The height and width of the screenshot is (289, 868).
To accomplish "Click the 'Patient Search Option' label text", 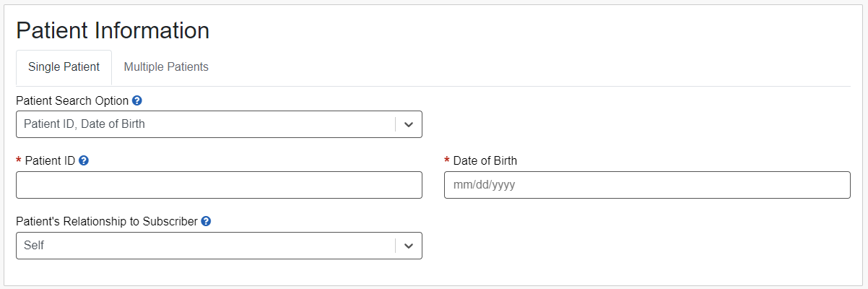I will [72, 100].
